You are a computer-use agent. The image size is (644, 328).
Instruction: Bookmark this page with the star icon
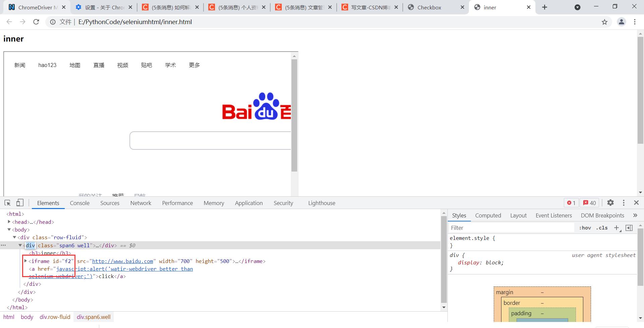coord(604,22)
